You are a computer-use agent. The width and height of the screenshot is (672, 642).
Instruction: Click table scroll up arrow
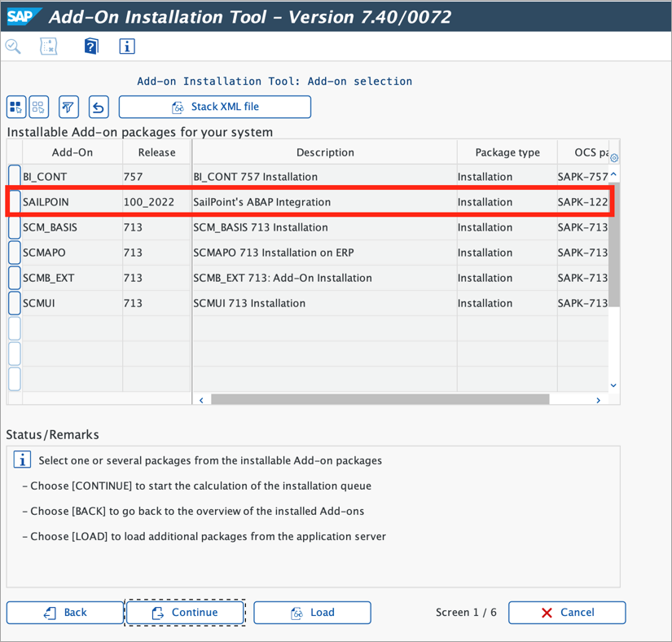[x=613, y=174]
